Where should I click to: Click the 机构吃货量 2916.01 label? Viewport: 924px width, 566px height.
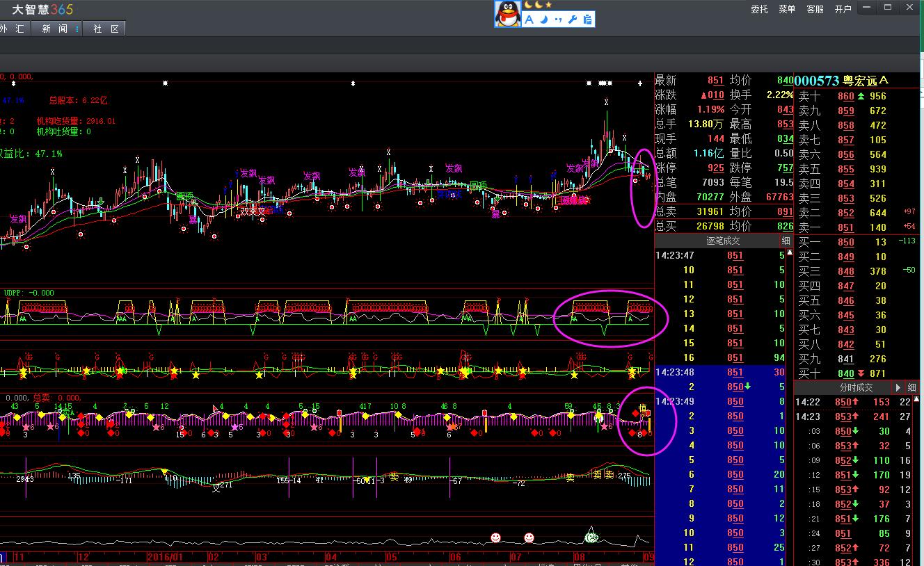(x=76, y=121)
